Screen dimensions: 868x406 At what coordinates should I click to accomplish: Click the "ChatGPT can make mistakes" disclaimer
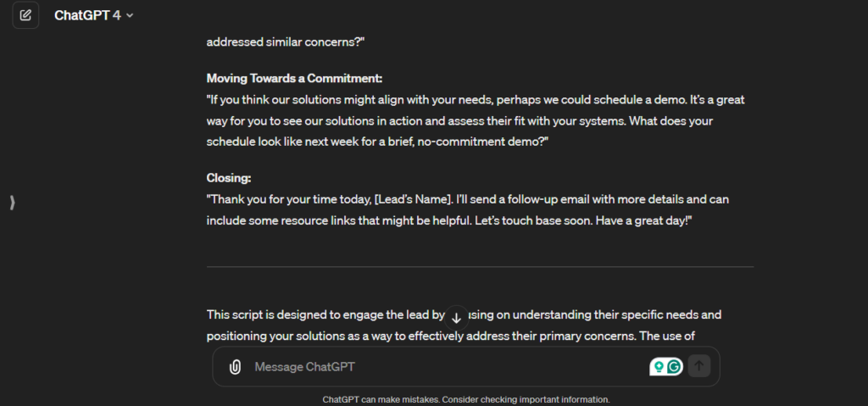pos(466,399)
